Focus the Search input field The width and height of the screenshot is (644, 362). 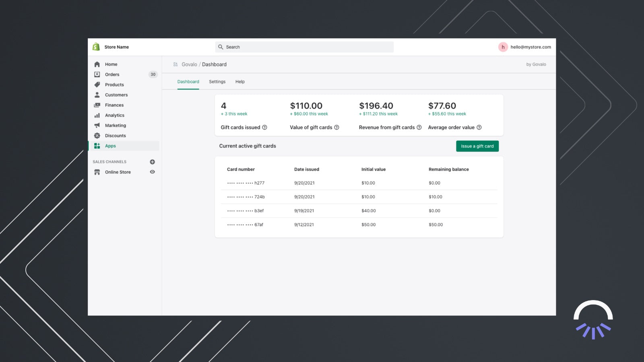[304, 47]
